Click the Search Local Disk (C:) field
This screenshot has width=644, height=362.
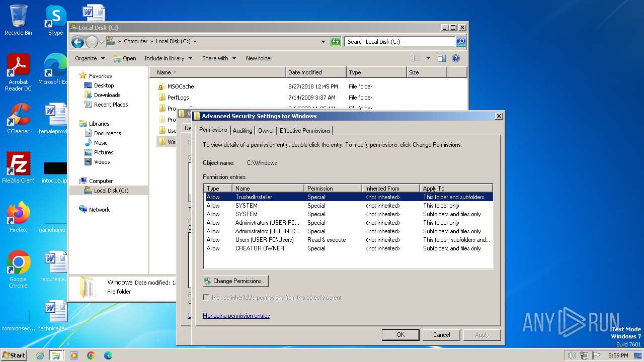point(400,42)
